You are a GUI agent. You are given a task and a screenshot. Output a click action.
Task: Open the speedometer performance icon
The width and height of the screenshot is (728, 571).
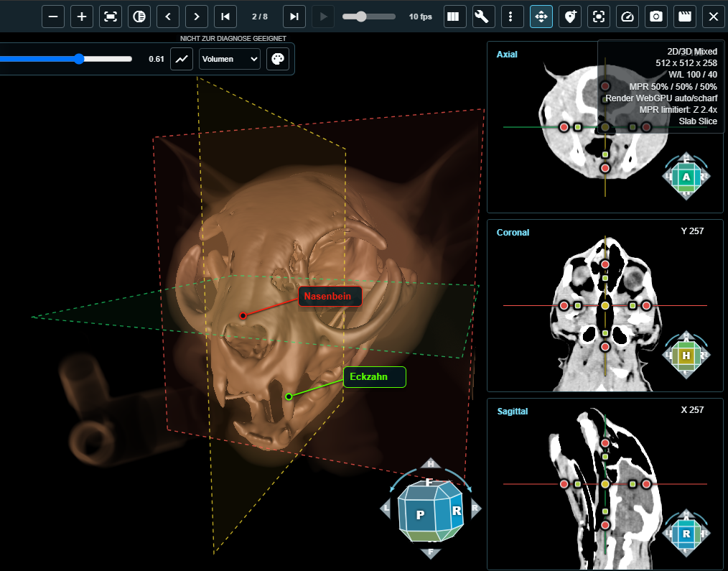pyautogui.click(x=627, y=17)
